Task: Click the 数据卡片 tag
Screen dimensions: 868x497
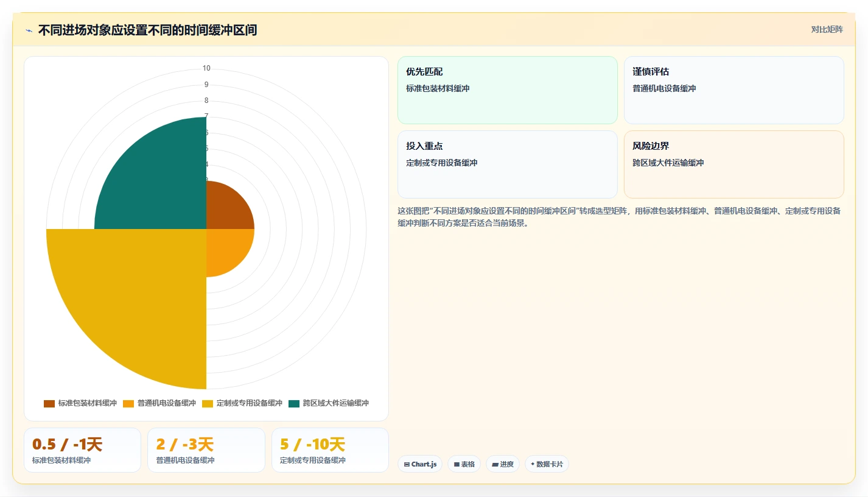Action: (x=547, y=464)
